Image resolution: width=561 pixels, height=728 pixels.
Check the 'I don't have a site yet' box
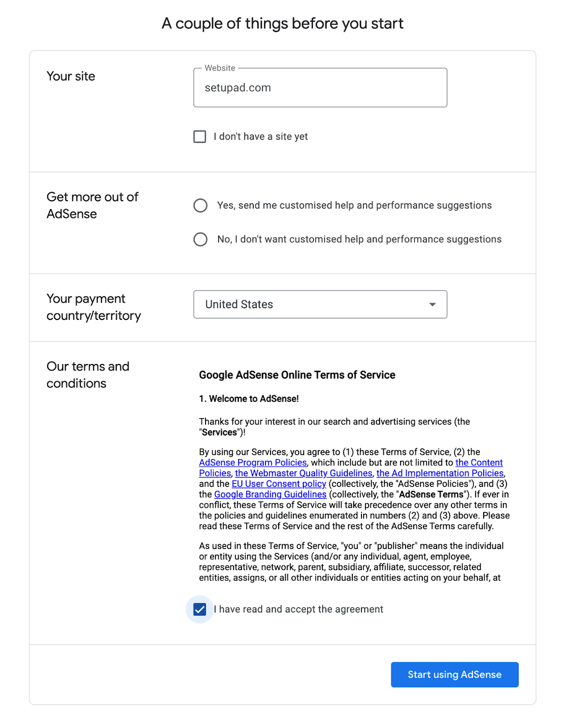(x=200, y=136)
